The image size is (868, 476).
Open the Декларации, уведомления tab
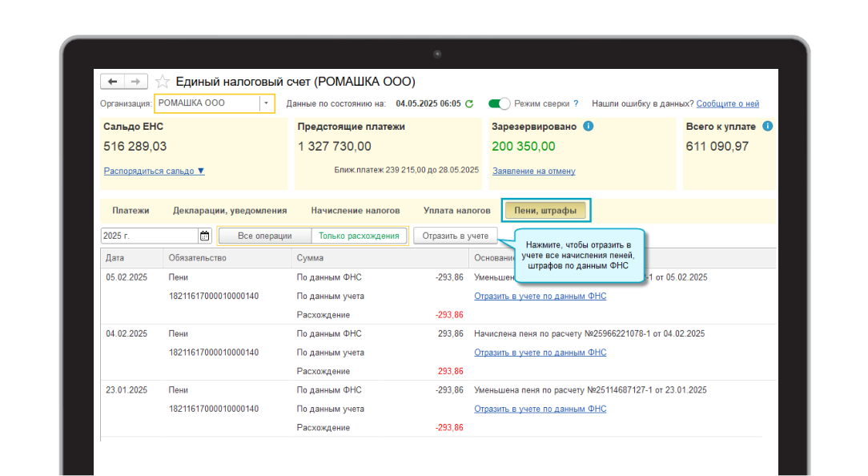point(230,211)
